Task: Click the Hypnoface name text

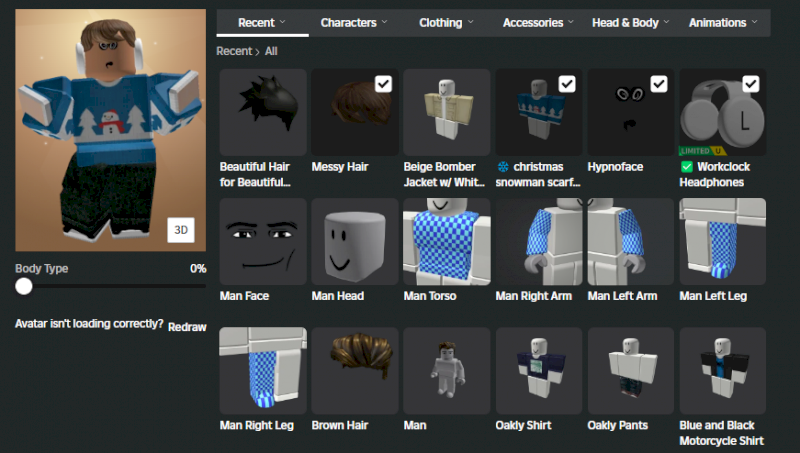Action: [x=615, y=167]
